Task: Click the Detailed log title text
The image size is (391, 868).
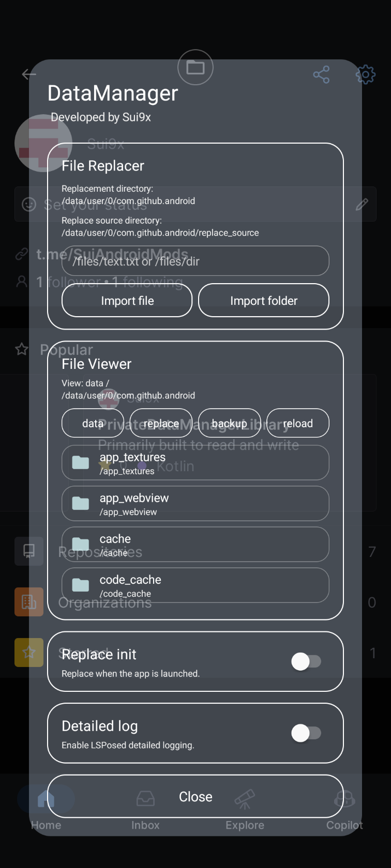Action: click(x=100, y=726)
